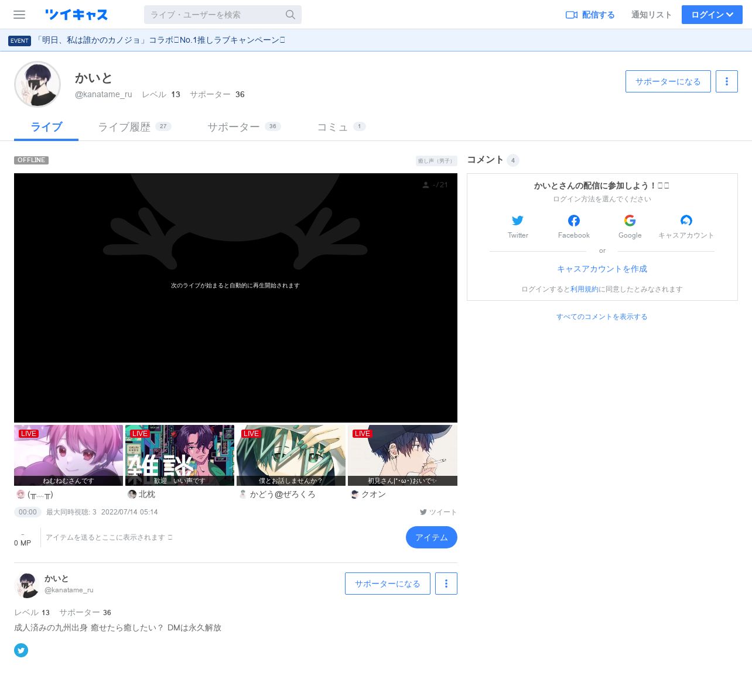Sign in with Twitter icon

click(x=518, y=221)
